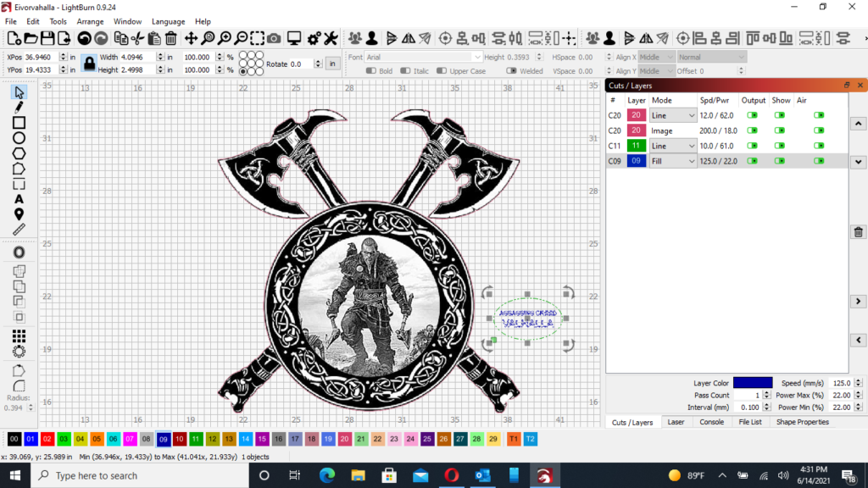Open the camera capture icon
This screenshot has height=488, width=868.
(x=274, y=38)
